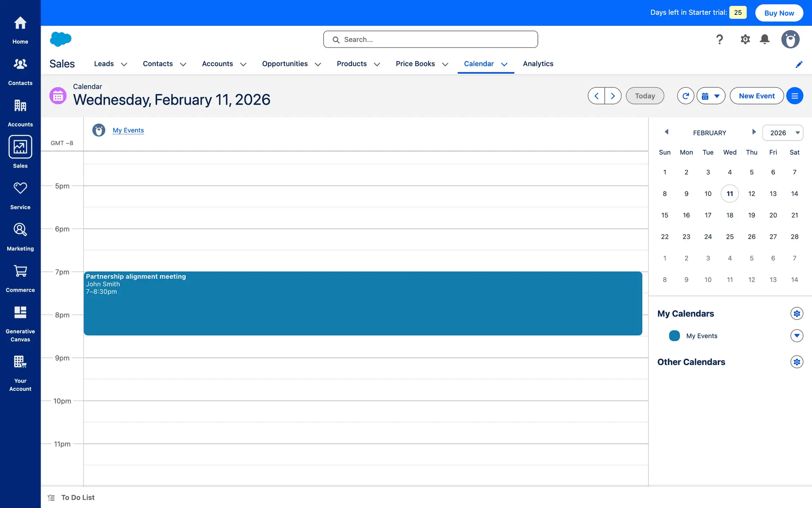Open the 2026 year dropdown
The height and width of the screenshot is (508, 812).
(x=782, y=133)
